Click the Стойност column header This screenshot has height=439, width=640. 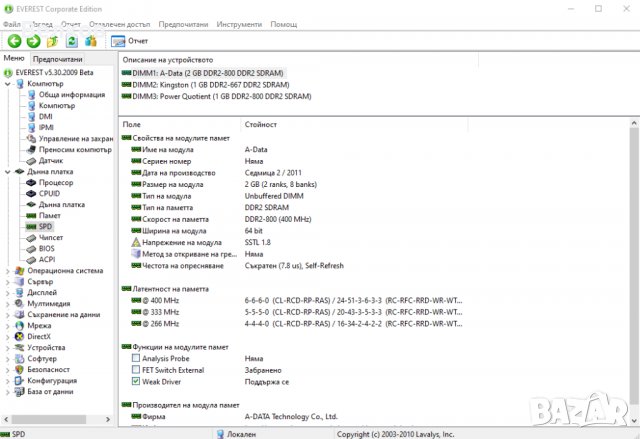pos(261,125)
